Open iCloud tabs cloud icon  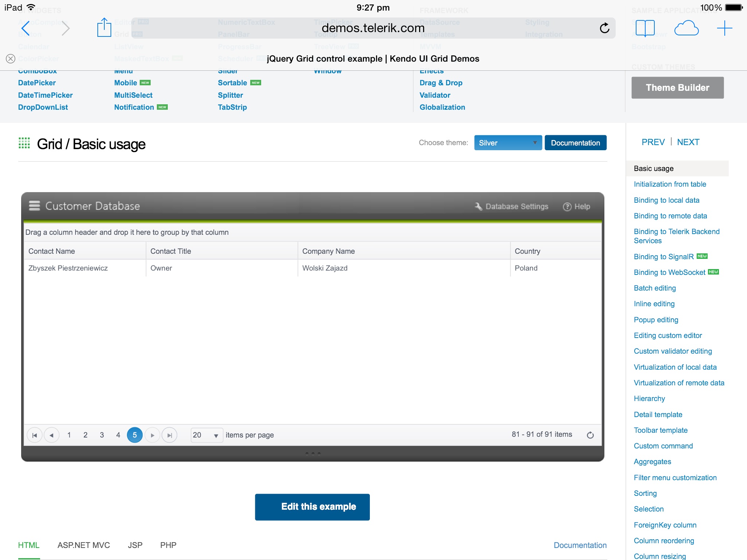[686, 28]
